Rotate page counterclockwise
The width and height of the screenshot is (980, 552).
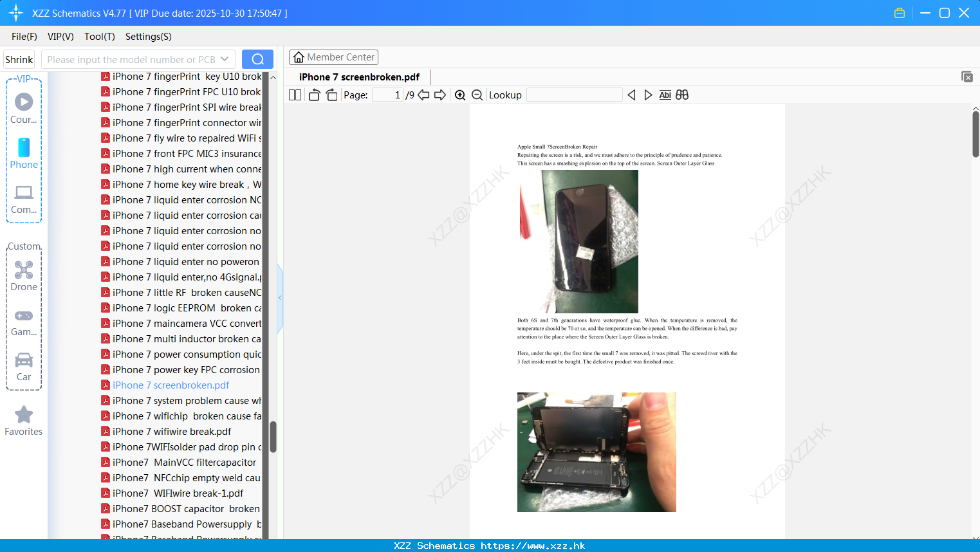tap(314, 95)
